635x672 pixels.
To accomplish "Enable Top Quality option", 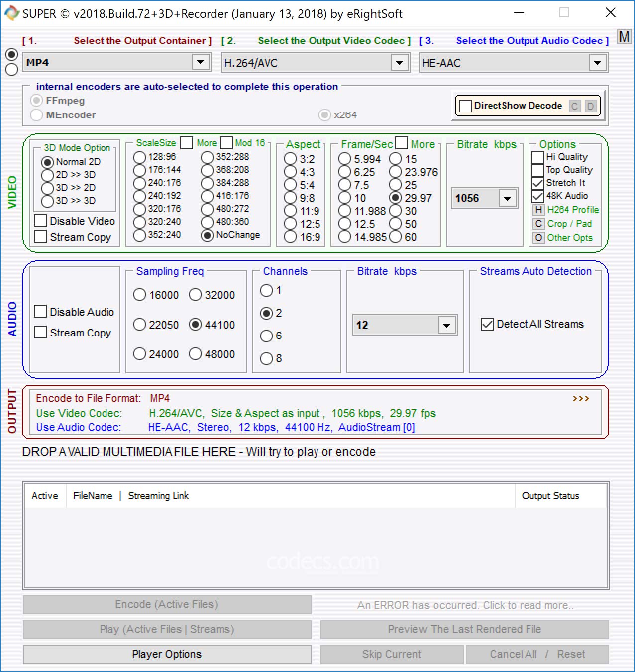I will pyautogui.click(x=538, y=170).
